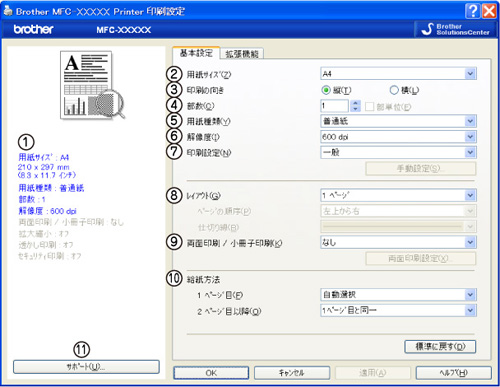Click the title bar help question mark

(x=473, y=11)
